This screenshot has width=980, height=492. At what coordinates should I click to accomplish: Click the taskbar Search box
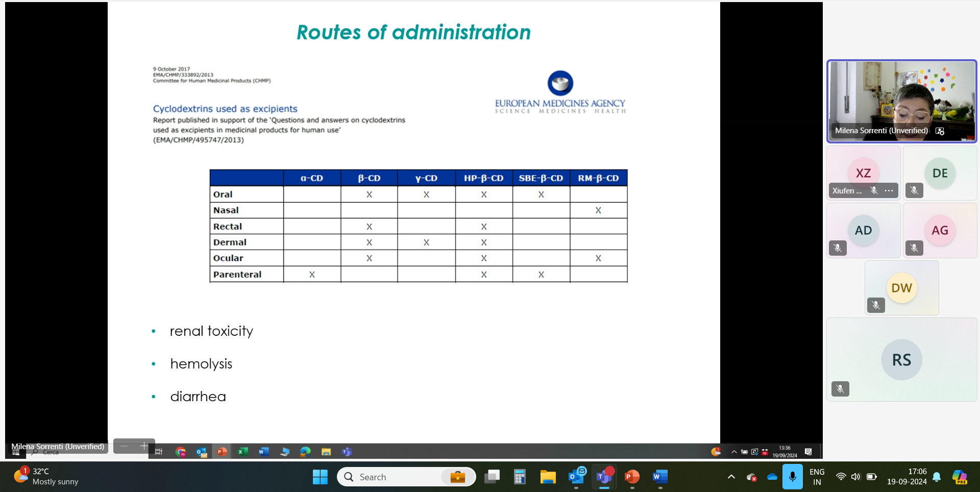coord(406,477)
